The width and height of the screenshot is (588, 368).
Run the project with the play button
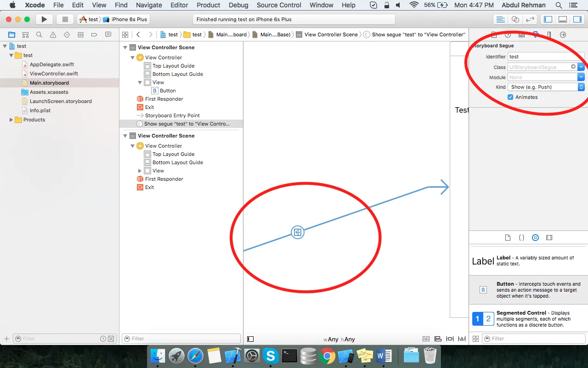tap(44, 19)
